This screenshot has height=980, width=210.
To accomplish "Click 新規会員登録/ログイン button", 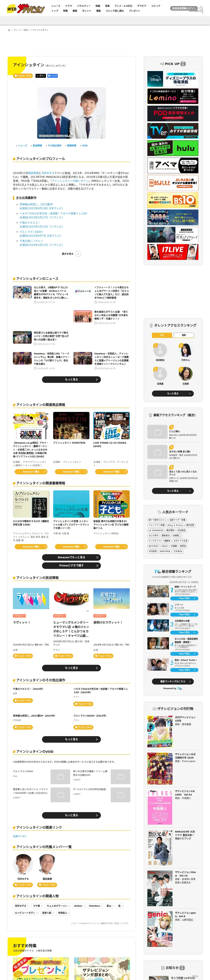I will pyautogui.click(x=184, y=8).
